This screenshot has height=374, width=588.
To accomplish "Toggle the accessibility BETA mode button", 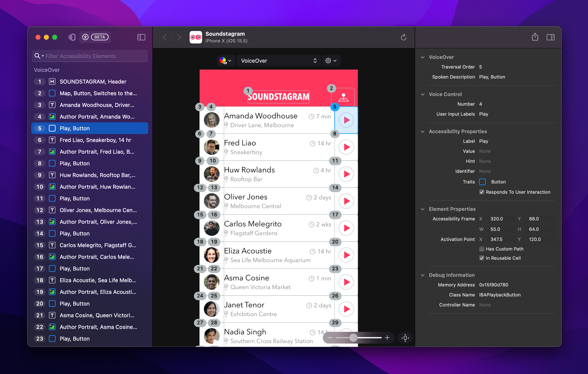I will 95,37.
